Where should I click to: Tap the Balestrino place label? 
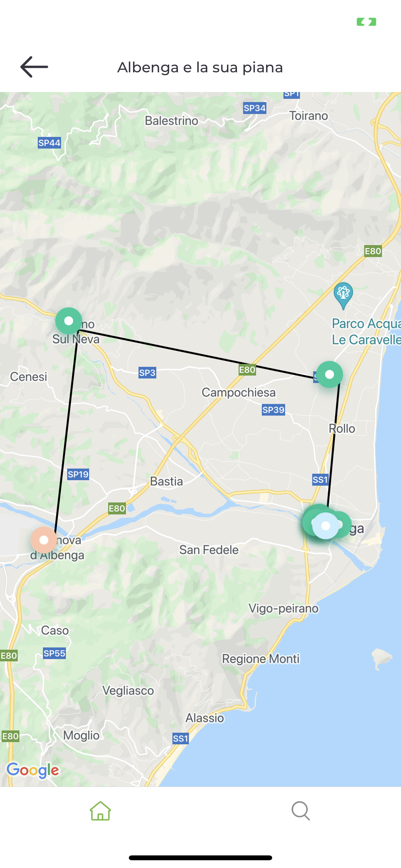click(171, 121)
